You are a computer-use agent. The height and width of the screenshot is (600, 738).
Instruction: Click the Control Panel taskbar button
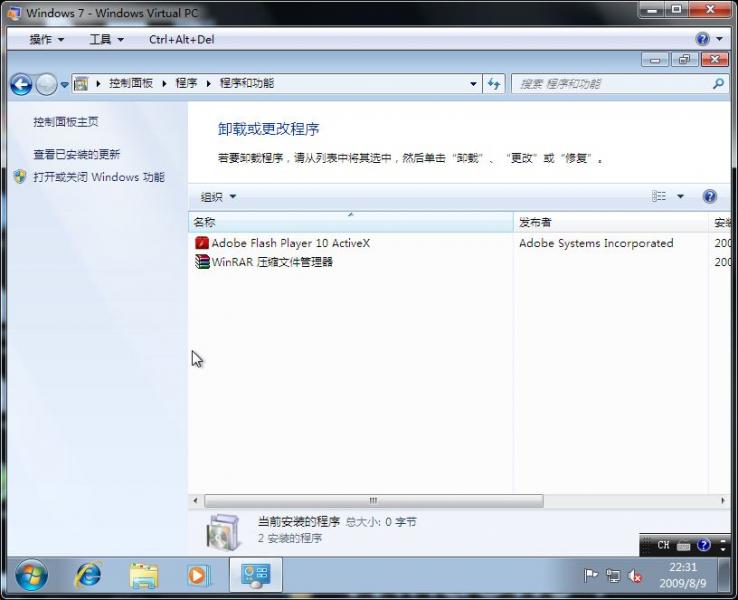point(256,575)
